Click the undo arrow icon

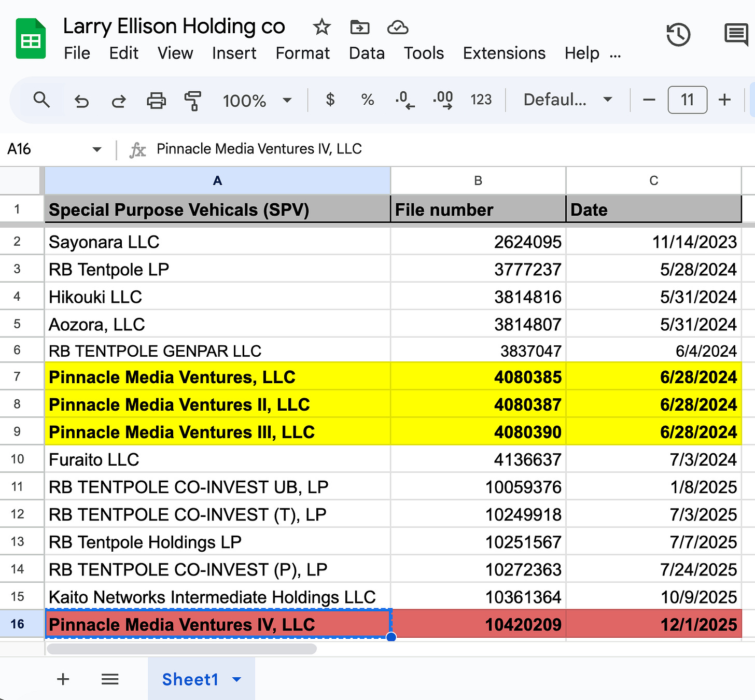click(x=81, y=100)
